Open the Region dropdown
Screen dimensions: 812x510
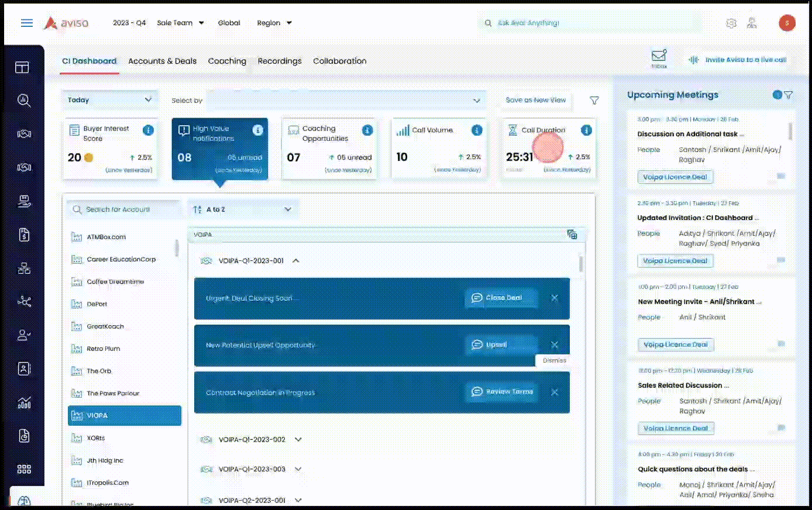274,23
